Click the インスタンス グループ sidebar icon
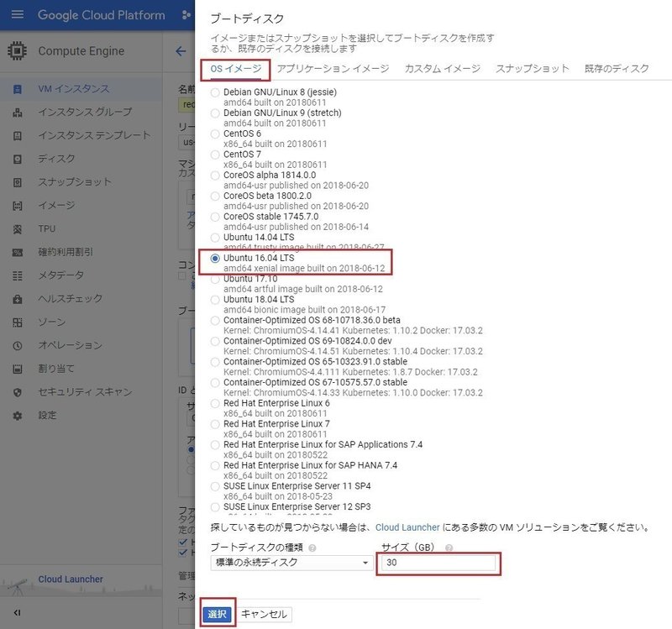672x629 pixels. pyautogui.click(x=18, y=113)
